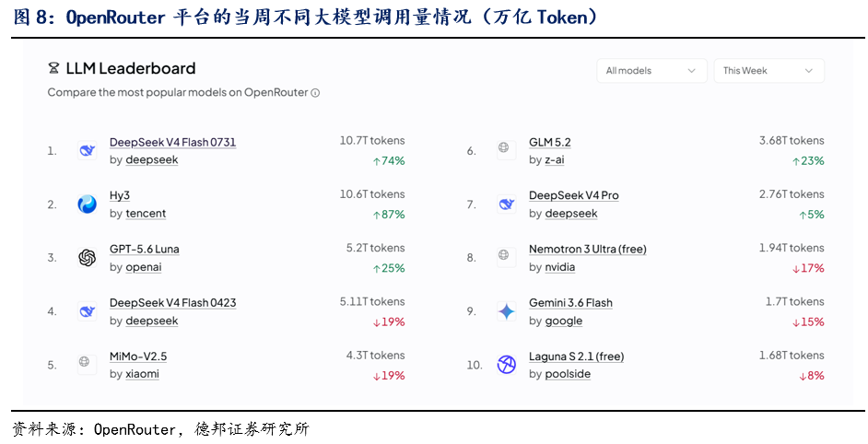
Task: Select the Nemotron 3 Ultra (free) link
Action: coord(588,249)
